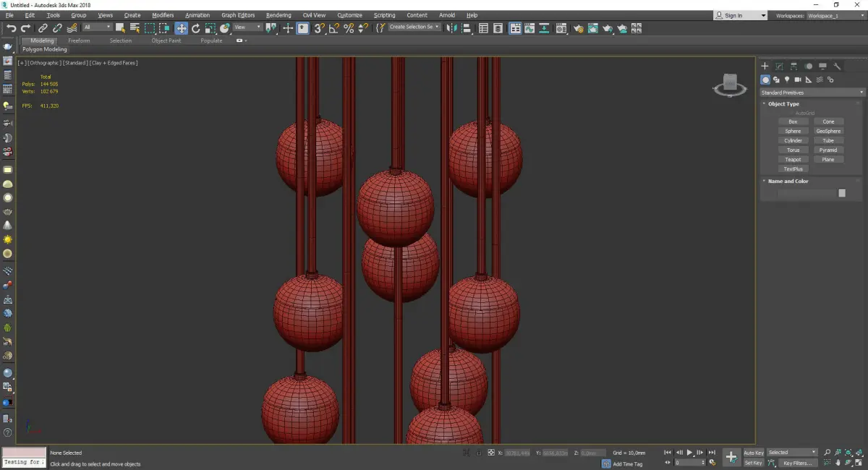This screenshot has height=470, width=868.
Task: Click the ViewCube in viewport
Action: tap(730, 86)
